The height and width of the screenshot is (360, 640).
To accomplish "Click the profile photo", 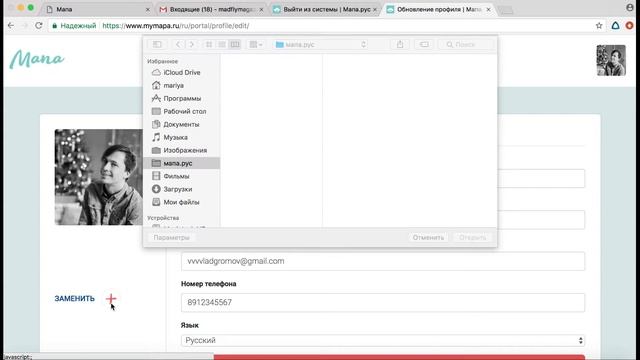I will 99,177.
